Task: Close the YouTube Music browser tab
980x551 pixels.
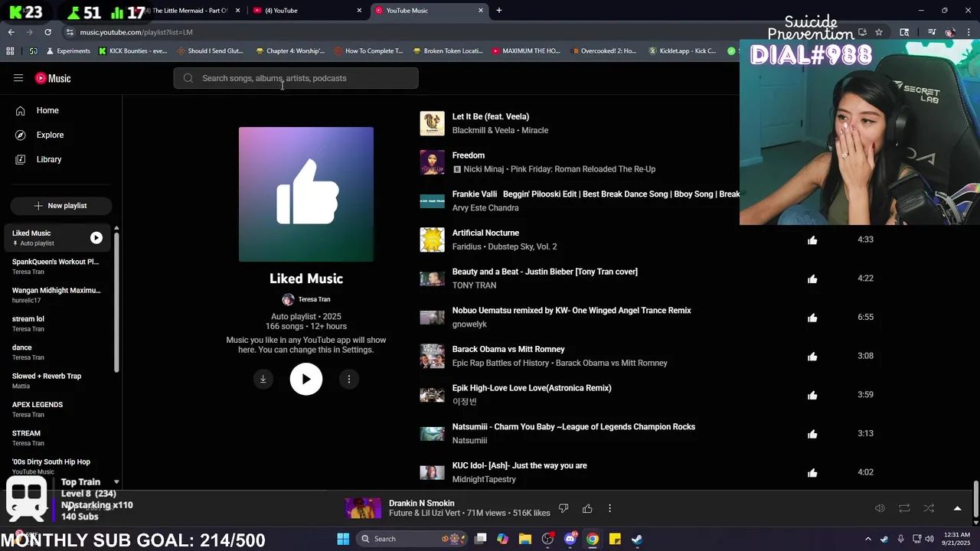Action: (481, 11)
